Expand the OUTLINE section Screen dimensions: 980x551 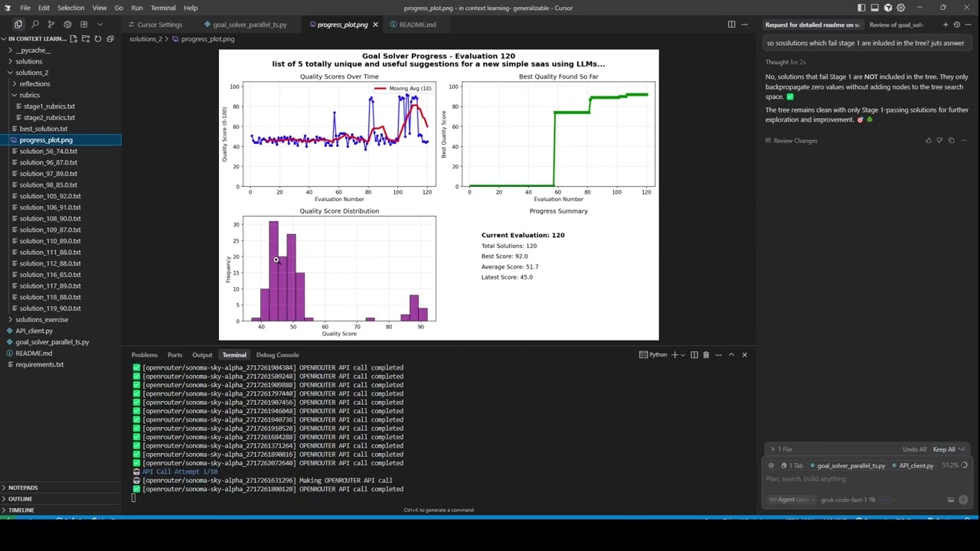coord(20,499)
